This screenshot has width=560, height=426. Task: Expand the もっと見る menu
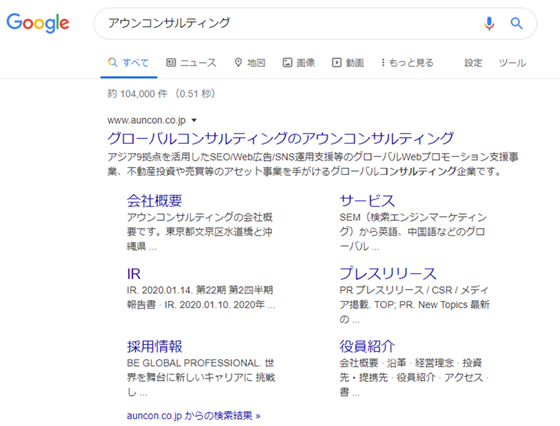(407, 63)
